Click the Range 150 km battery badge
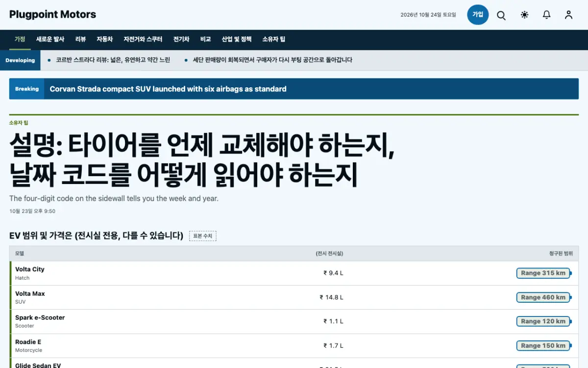This screenshot has height=368, width=588. coord(543,345)
